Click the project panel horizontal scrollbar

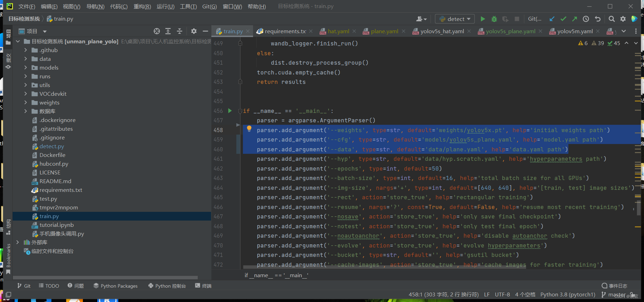105,278
